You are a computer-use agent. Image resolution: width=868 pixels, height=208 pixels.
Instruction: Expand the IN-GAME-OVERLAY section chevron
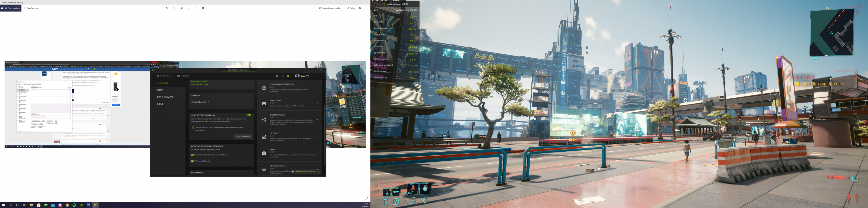coord(317,119)
